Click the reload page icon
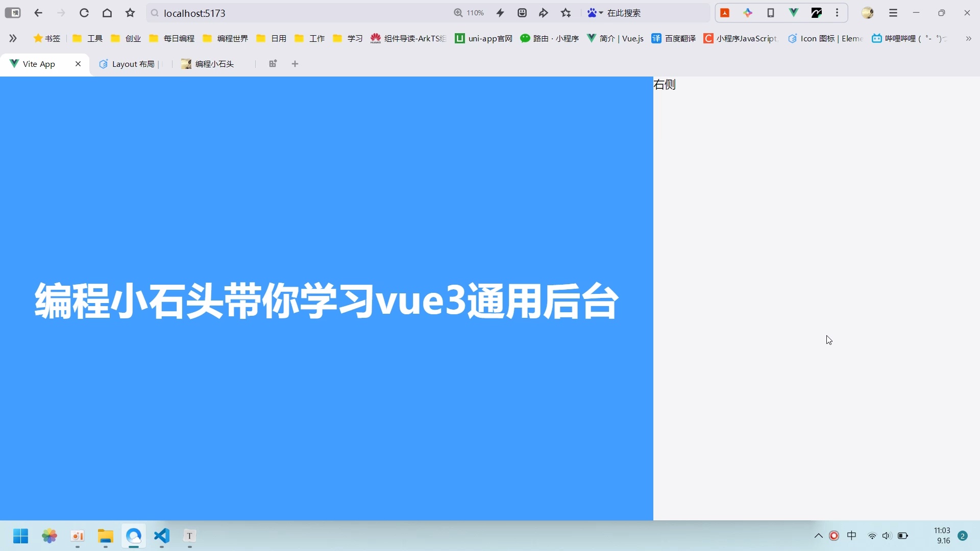980x551 pixels. coord(85,13)
